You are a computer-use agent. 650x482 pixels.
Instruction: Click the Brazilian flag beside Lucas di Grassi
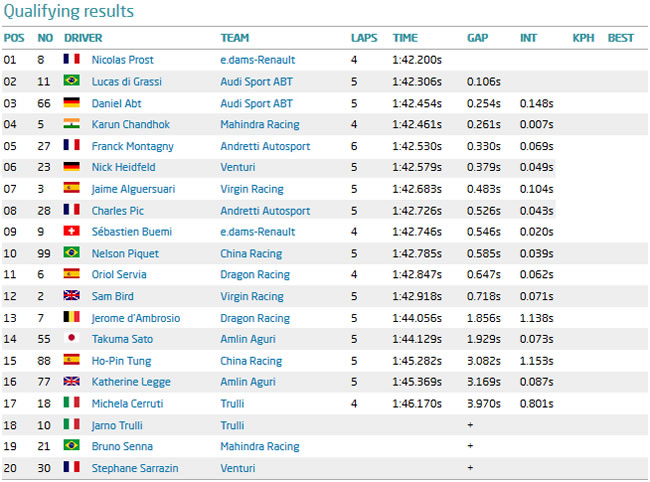71,82
